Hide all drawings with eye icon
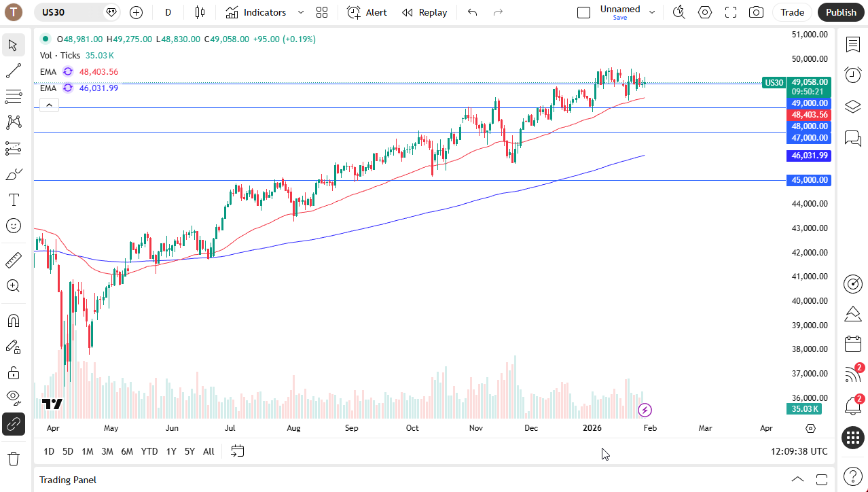The width and height of the screenshot is (868, 492). [13, 398]
